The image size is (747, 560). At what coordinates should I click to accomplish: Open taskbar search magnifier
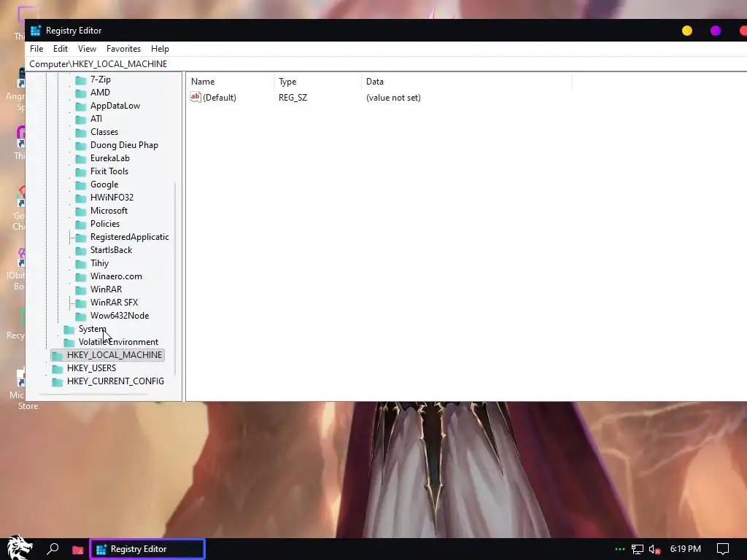53,549
